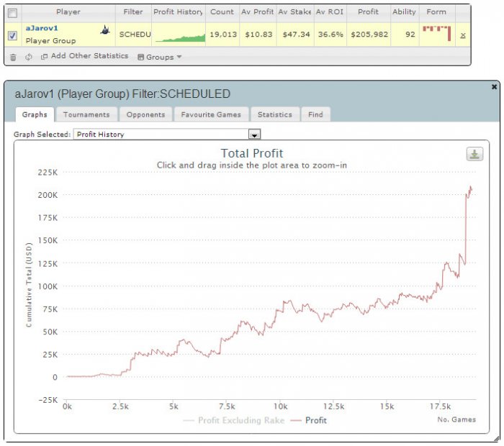Click the Profit History combo box

pyautogui.click(x=167, y=135)
